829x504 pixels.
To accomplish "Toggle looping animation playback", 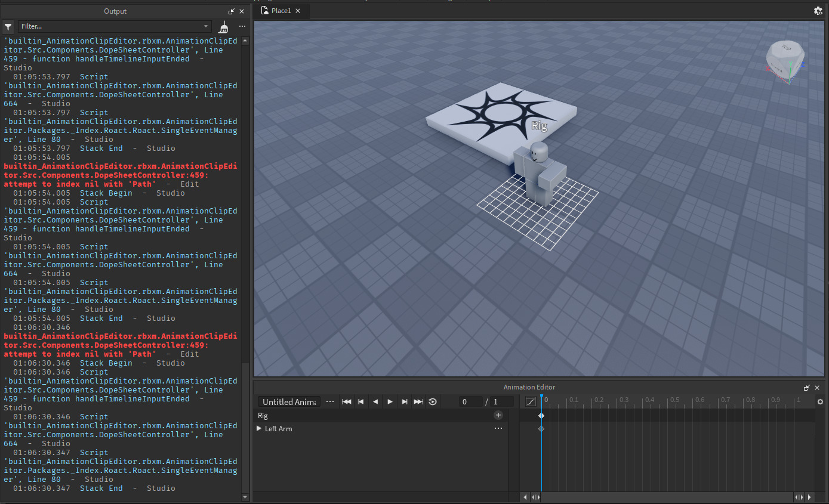I will point(433,401).
